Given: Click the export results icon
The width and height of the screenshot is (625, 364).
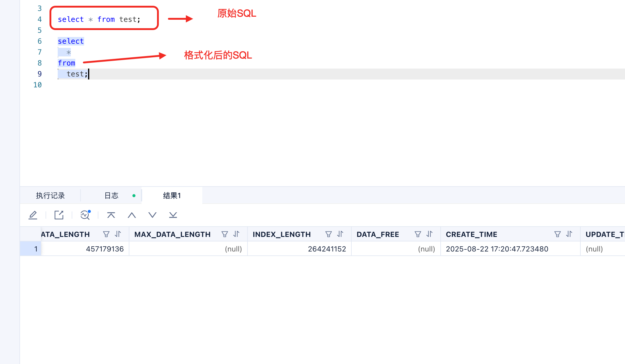Looking at the screenshot, I should coord(59,215).
